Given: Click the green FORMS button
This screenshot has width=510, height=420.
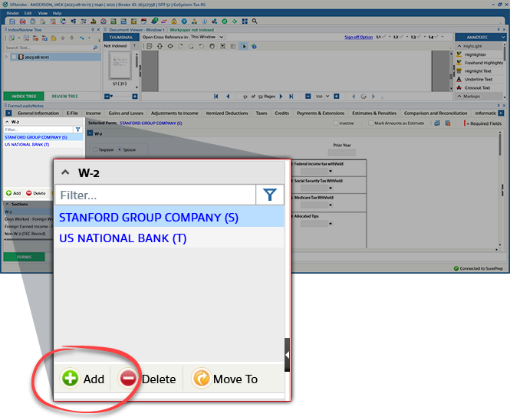Looking at the screenshot, I should tap(24, 257).
